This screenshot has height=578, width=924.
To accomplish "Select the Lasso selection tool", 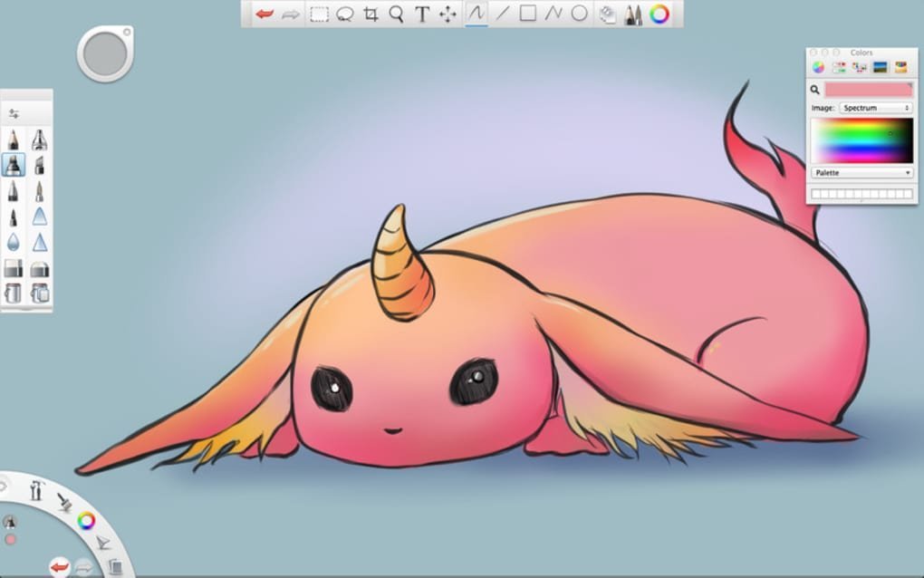I will 344,14.
